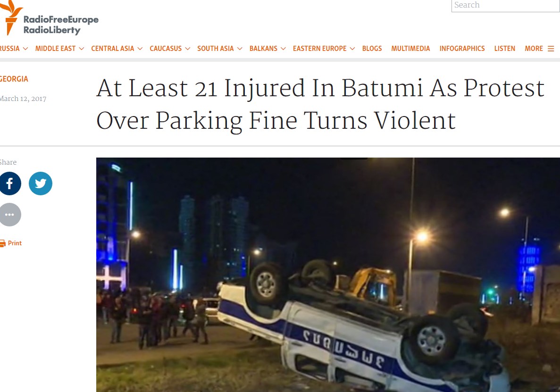This screenshot has width=560, height=392.
Task: Share article on Facebook icon
Action: pos(9,183)
